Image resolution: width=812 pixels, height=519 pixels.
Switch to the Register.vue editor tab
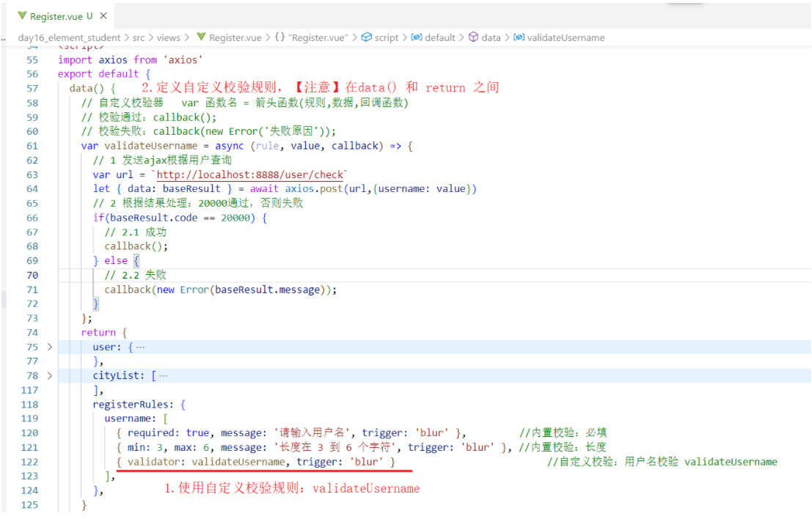(x=62, y=16)
